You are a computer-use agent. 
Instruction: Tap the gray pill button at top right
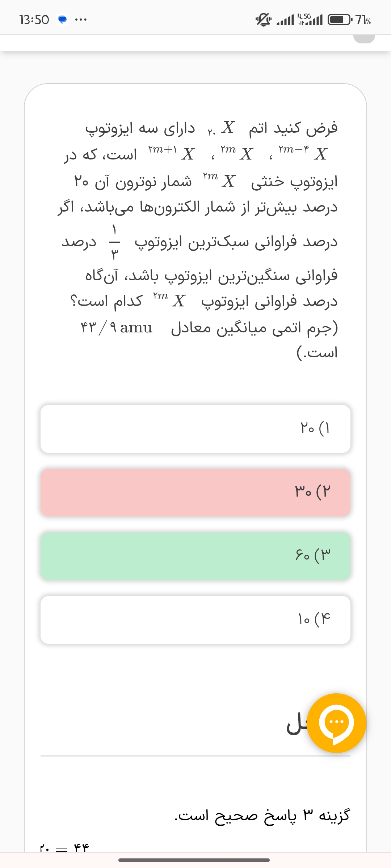(x=364, y=38)
